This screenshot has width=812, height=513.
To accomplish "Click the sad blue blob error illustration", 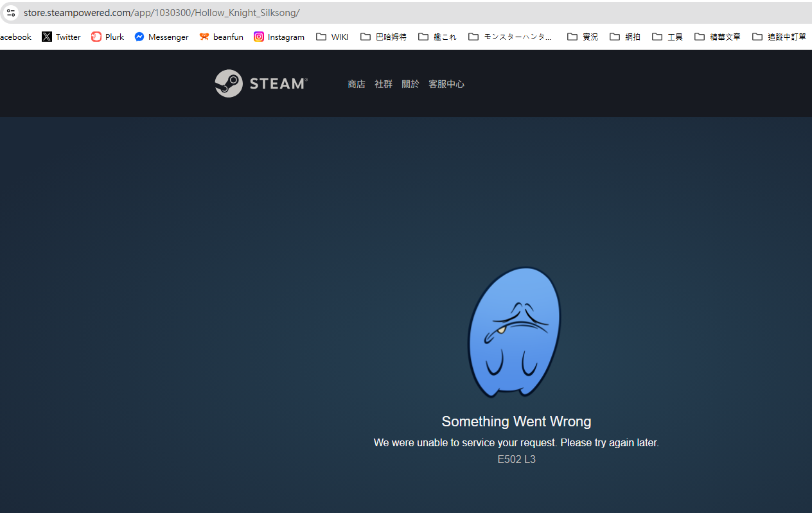I will pyautogui.click(x=515, y=332).
